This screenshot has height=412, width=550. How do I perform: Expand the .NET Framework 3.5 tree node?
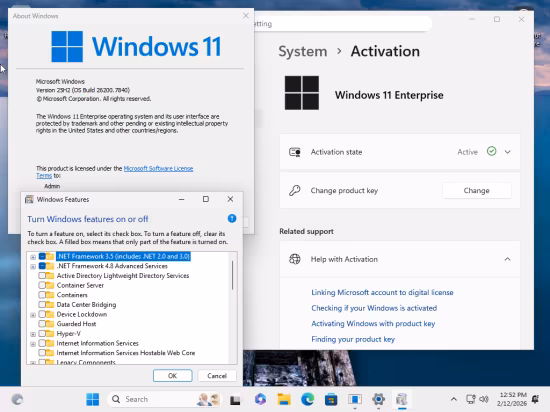pyautogui.click(x=33, y=257)
